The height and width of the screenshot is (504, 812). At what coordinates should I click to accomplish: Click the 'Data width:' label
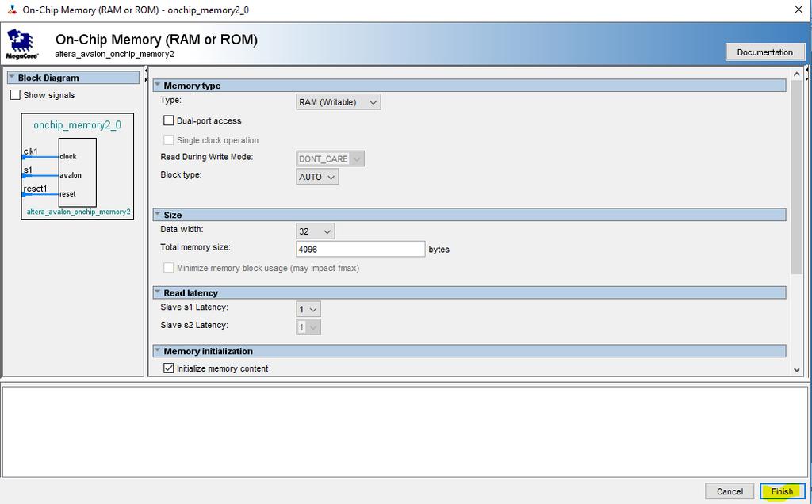[182, 229]
